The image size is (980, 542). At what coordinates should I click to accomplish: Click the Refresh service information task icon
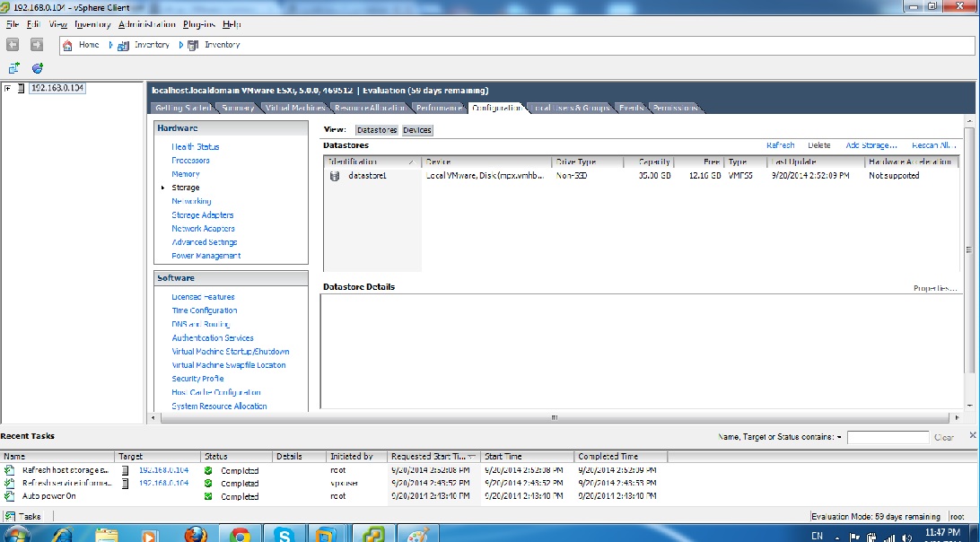pos(9,484)
